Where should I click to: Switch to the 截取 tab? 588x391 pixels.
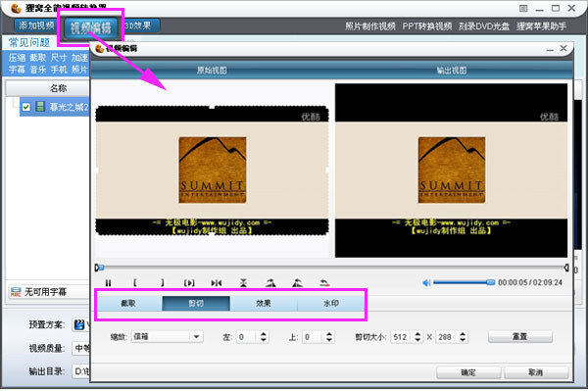click(128, 303)
